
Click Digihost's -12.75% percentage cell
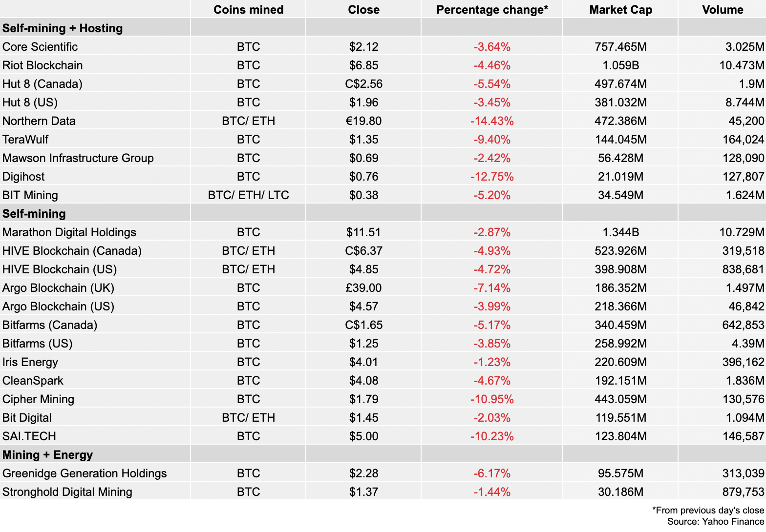pos(492,177)
